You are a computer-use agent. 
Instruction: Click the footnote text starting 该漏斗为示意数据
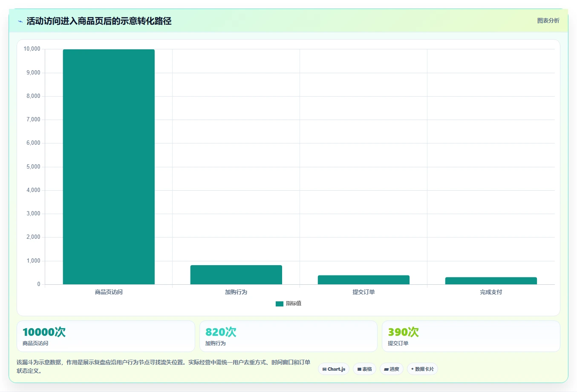(x=164, y=366)
